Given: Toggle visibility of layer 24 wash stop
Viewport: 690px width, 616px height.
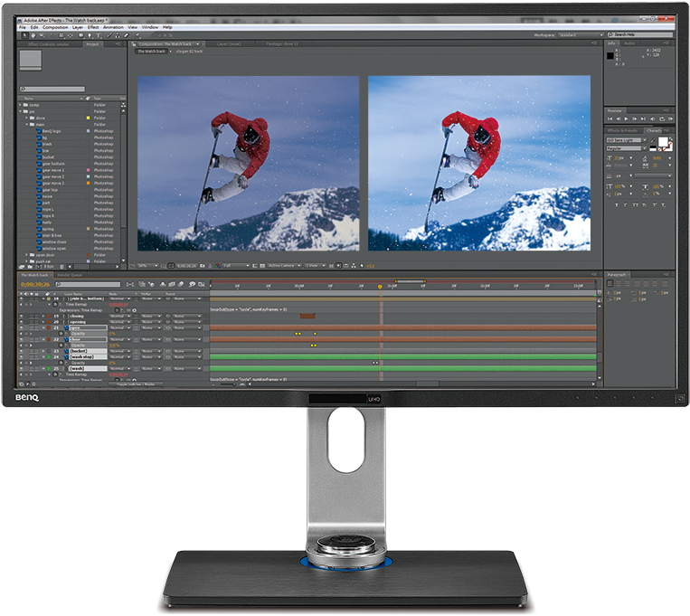Looking at the screenshot, I should pyautogui.click(x=21, y=356).
